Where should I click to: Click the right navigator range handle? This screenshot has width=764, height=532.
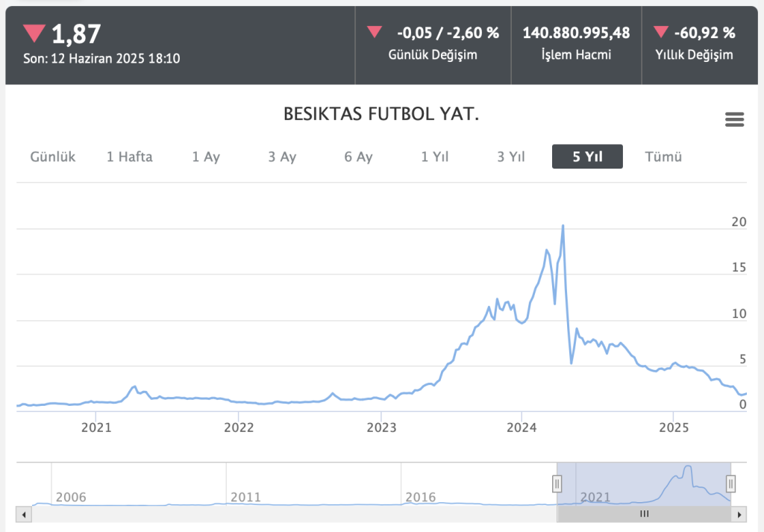[x=731, y=484]
